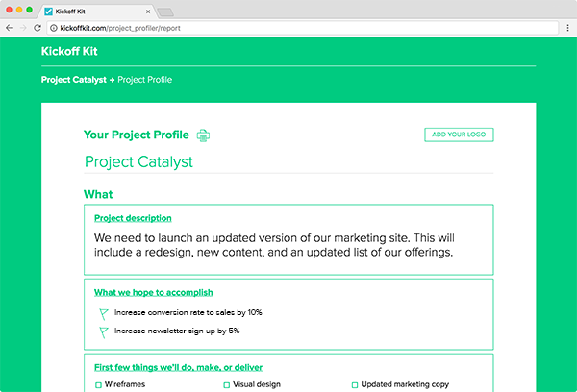The image size is (577, 392).
Task: Check the Visual design checkbox
Action: pyautogui.click(x=227, y=385)
